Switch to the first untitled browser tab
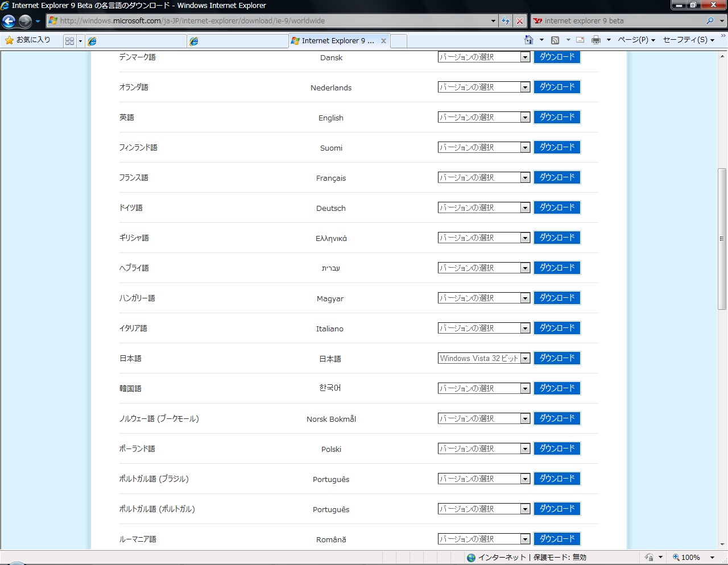The width and height of the screenshot is (728, 565). pyautogui.click(x=136, y=41)
